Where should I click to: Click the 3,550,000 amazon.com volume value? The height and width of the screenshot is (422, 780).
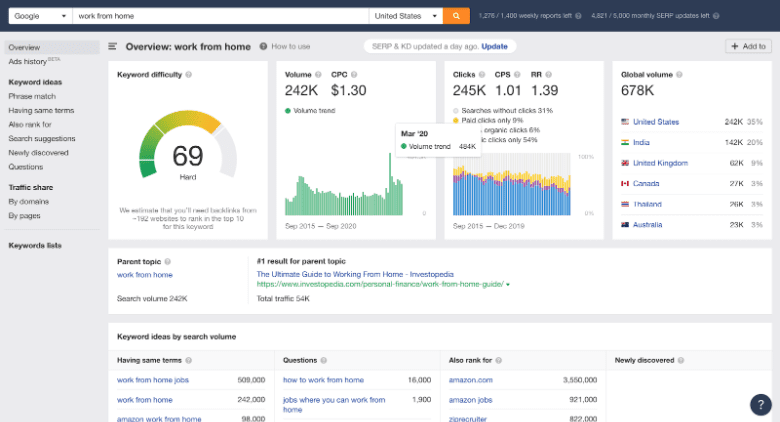tap(580, 380)
